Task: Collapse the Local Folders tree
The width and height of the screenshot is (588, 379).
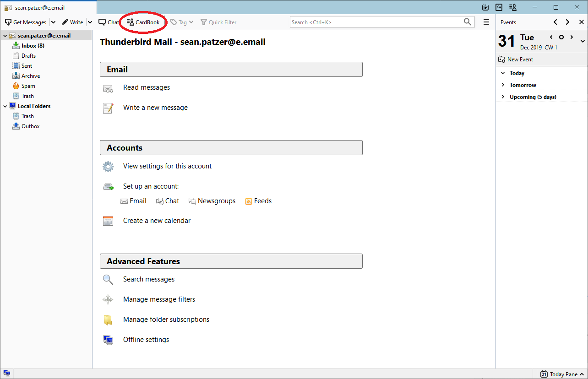Action: click(5, 106)
